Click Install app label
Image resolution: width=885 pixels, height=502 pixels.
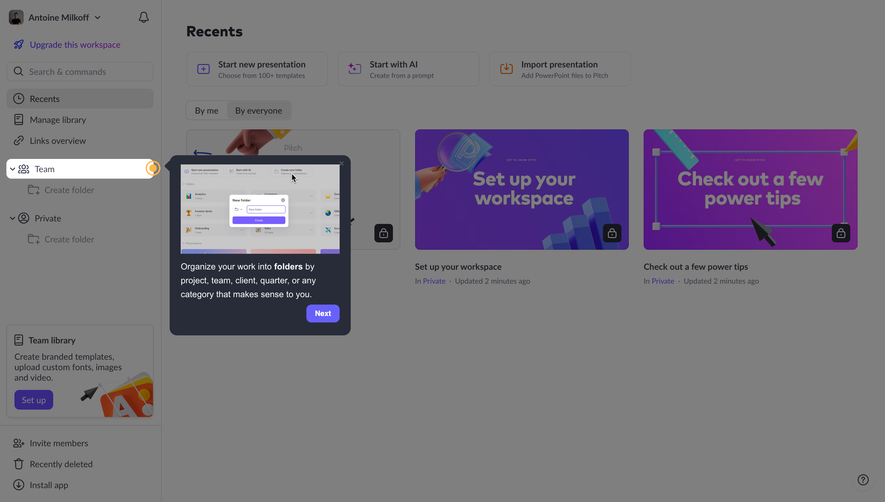[x=49, y=485]
